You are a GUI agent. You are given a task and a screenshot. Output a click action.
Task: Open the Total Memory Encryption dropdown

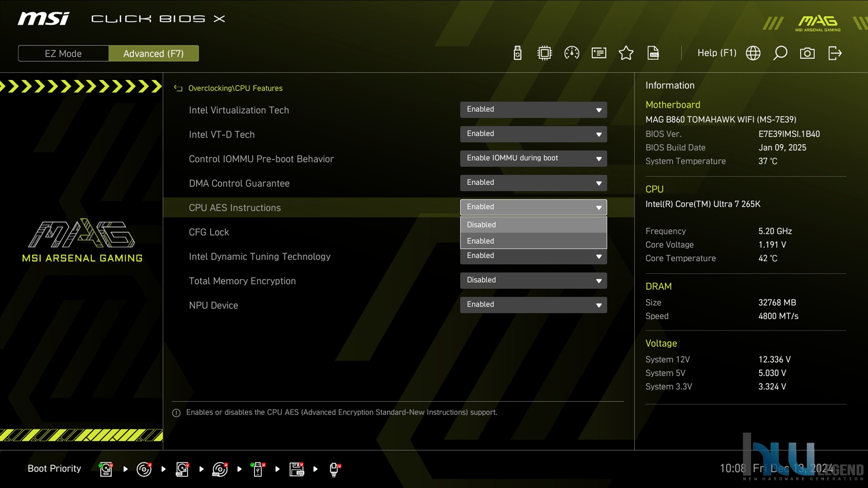click(533, 280)
